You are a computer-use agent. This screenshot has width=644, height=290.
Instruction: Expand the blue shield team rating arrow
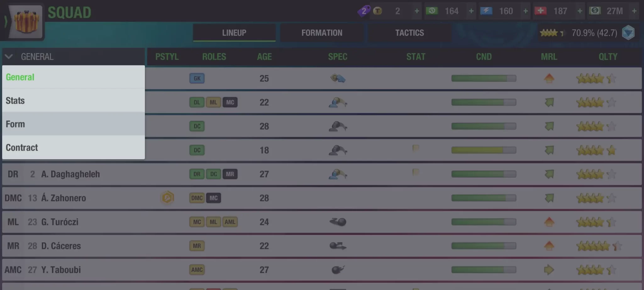pyautogui.click(x=628, y=33)
